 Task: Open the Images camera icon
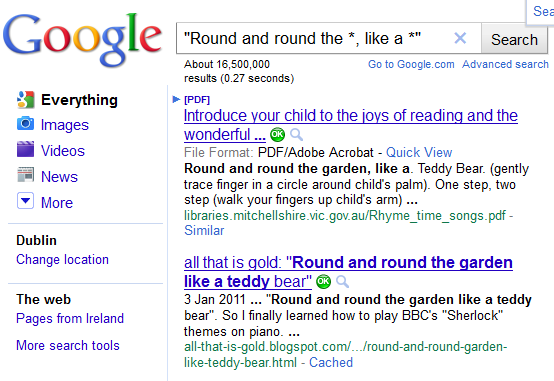click(25, 124)
